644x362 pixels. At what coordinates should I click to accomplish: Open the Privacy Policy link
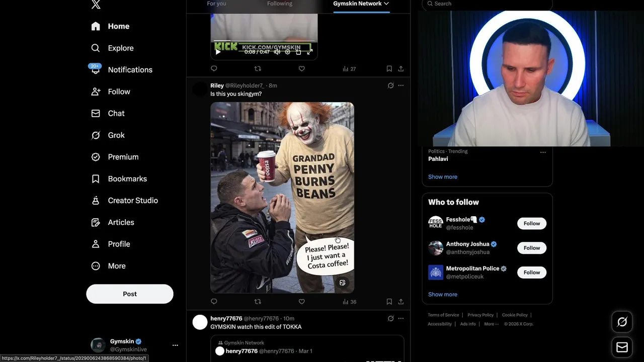(480, 315)
